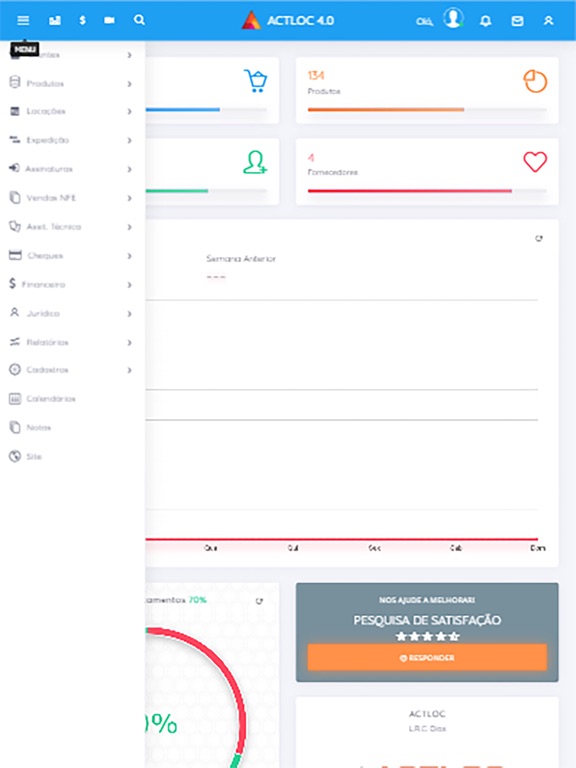This screenshot has height=768, width=576.
Task: Open the Relatórios menu label
Action: (48, 342)
